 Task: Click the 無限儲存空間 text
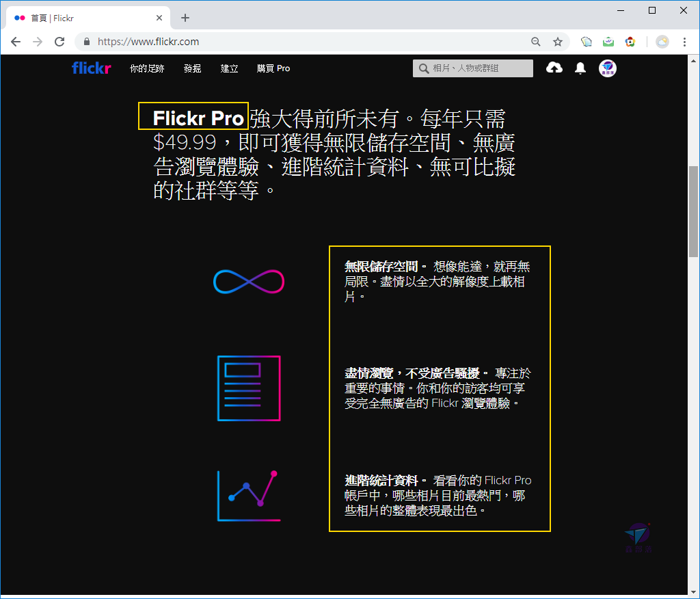(381, 267)
